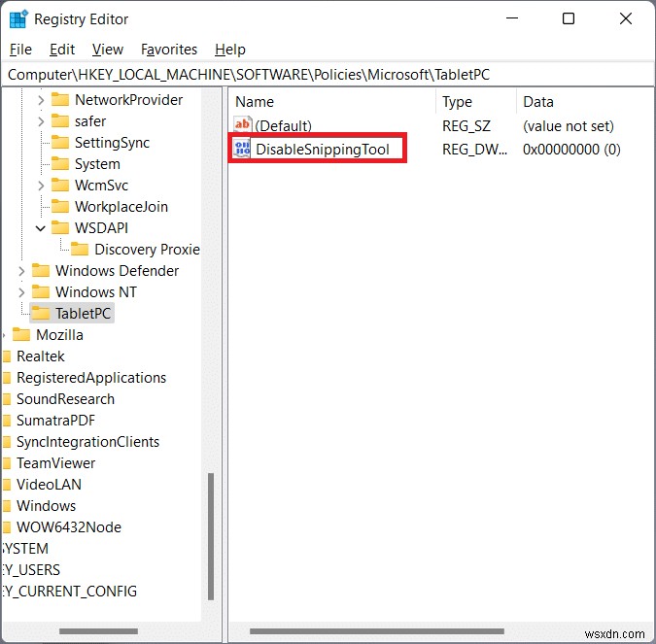Expand the Windows NT key
This screenshot has width=656, height=644.
coord(21,292)
